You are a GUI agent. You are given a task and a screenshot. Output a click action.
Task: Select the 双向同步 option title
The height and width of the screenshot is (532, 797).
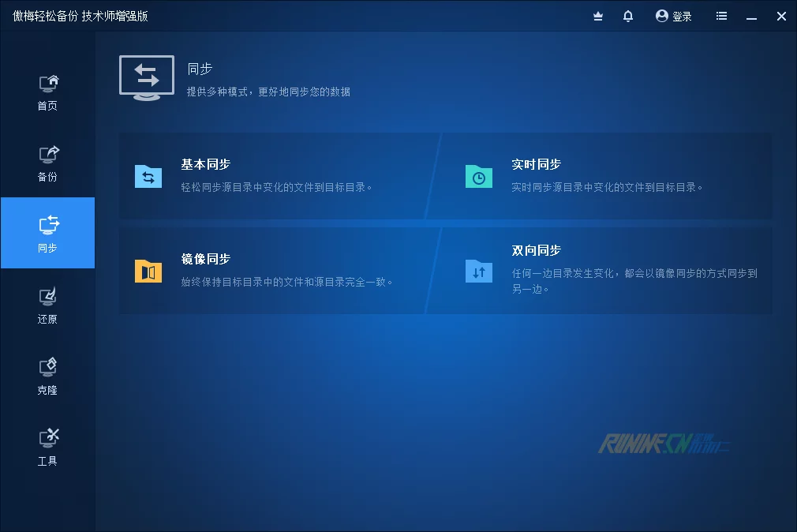(536, 250)
